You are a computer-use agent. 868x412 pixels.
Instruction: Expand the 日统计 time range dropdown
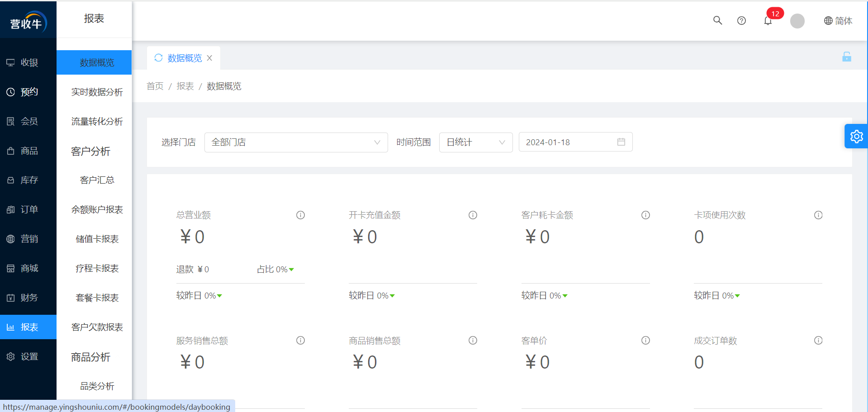click(476, 142)
